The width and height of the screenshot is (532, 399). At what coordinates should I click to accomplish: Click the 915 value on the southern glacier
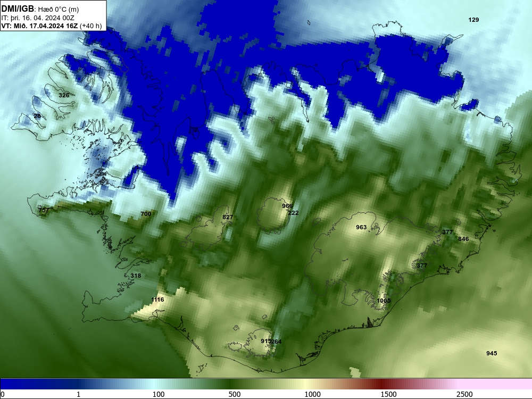click(x=265, y=341)
